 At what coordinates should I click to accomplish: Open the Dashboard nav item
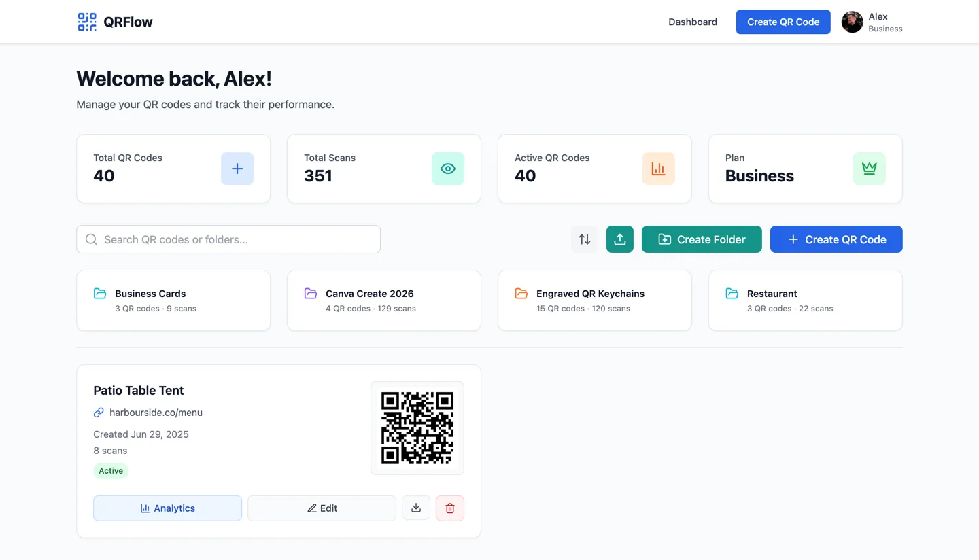(x=693, y=22)
